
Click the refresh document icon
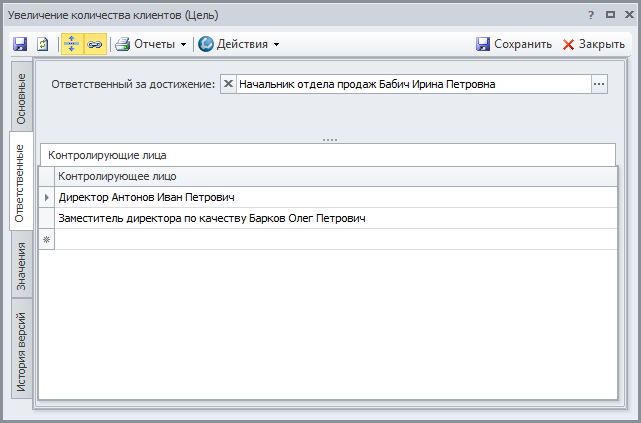tap(43, 44)
